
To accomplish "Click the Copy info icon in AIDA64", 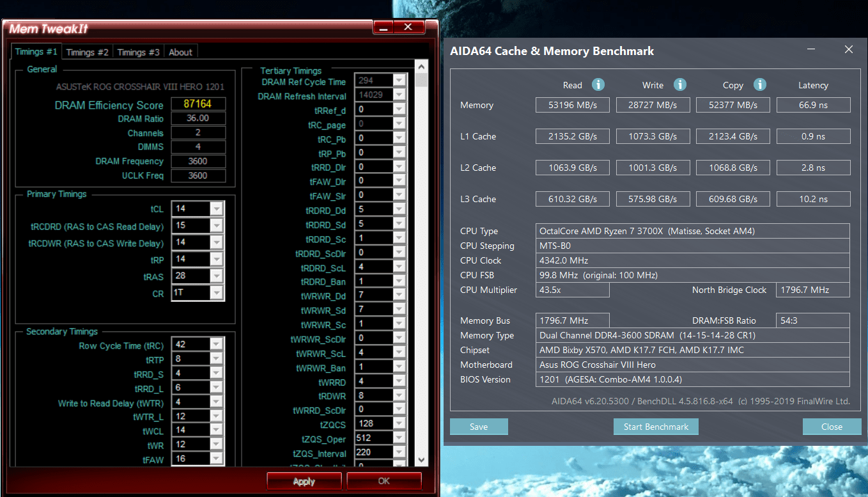I will point(760,85).
